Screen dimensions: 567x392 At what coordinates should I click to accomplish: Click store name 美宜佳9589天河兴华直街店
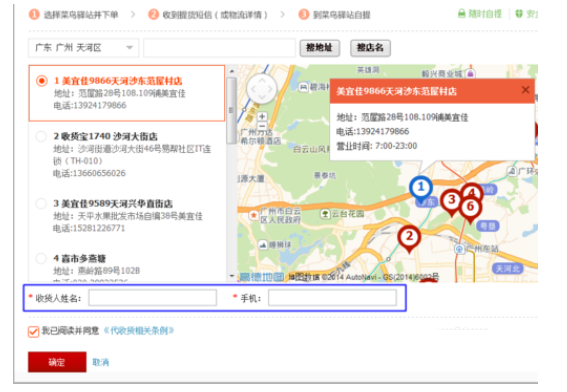pyautogui.click(x=113, y=204)
